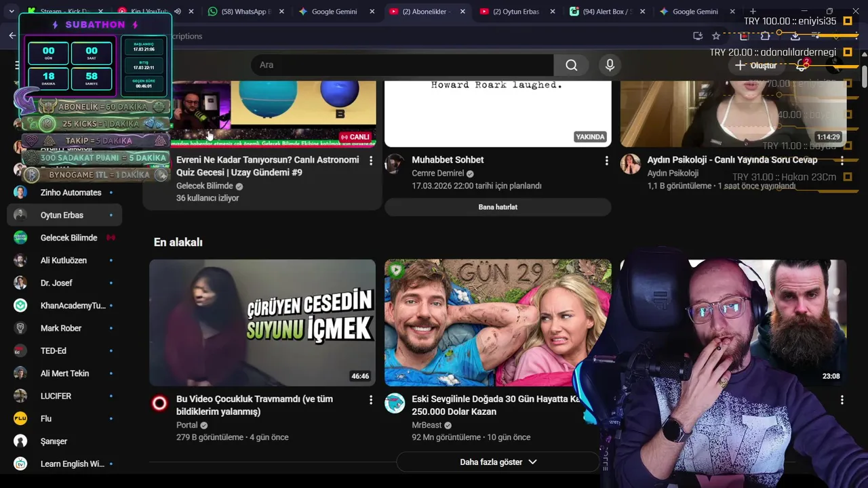Image resolution: width=868 pixels, height=488 pixels.
Task: Switch to the Oytun Erbas browser tab
Action: click(x=517, y=12)
